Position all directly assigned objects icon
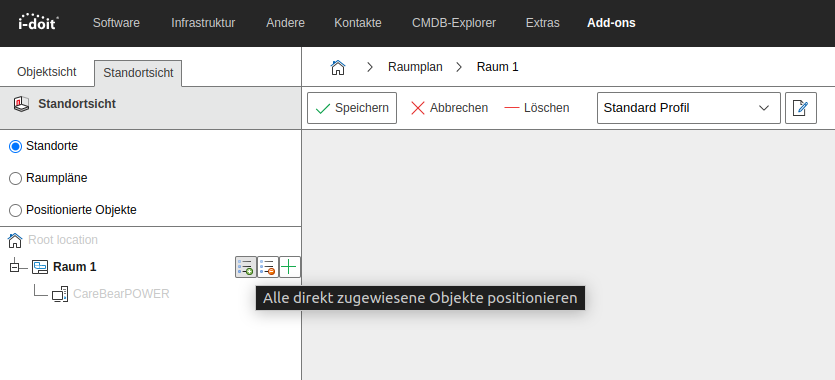The image size is (835, 380). 245,267
